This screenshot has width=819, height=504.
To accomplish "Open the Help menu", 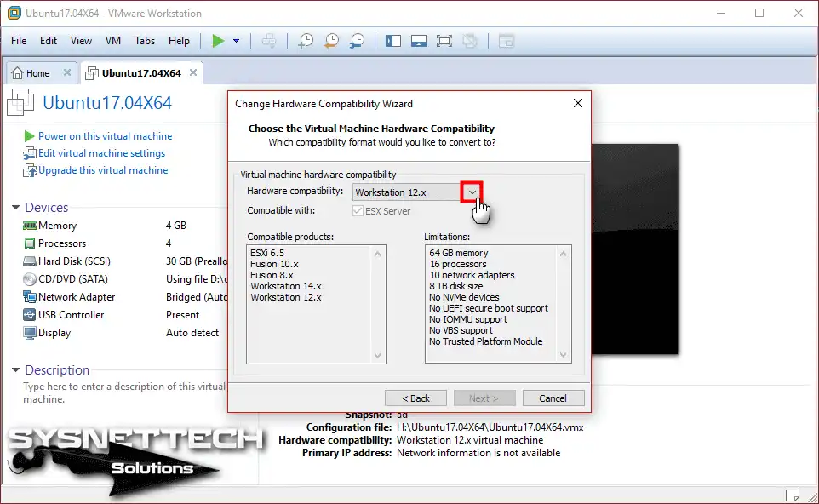I will (x=179, y=41).
